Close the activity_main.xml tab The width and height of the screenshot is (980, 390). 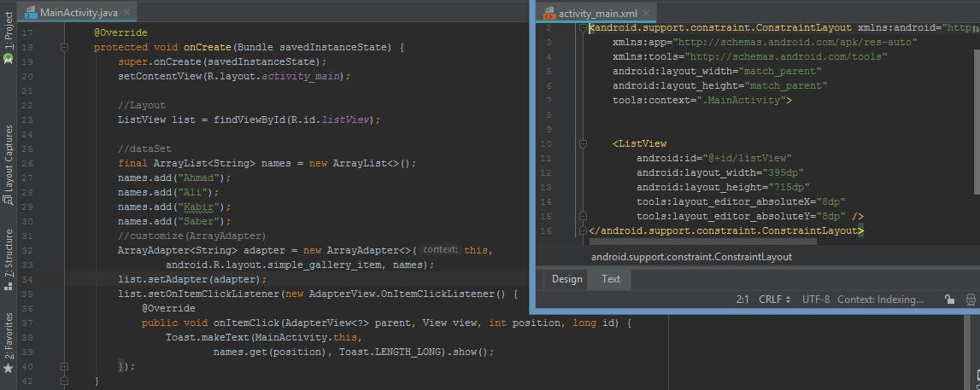[647, 13]
